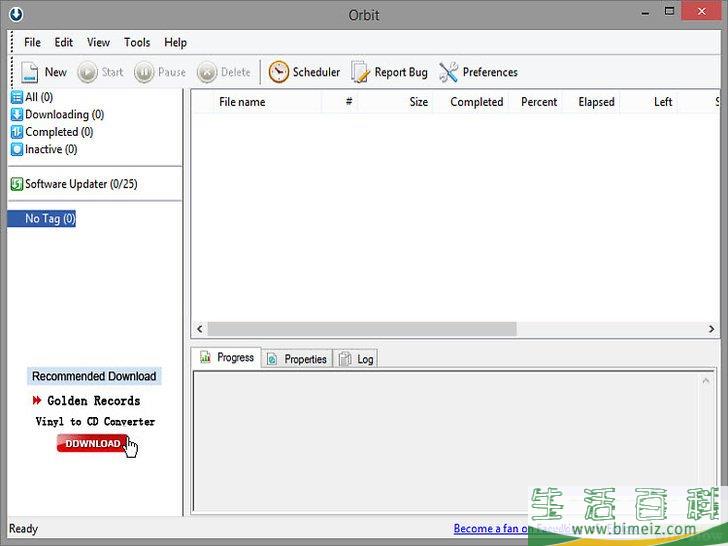728x546 pixels.
Task: Click the Ready status bar text
Action: tap(23, 528)
